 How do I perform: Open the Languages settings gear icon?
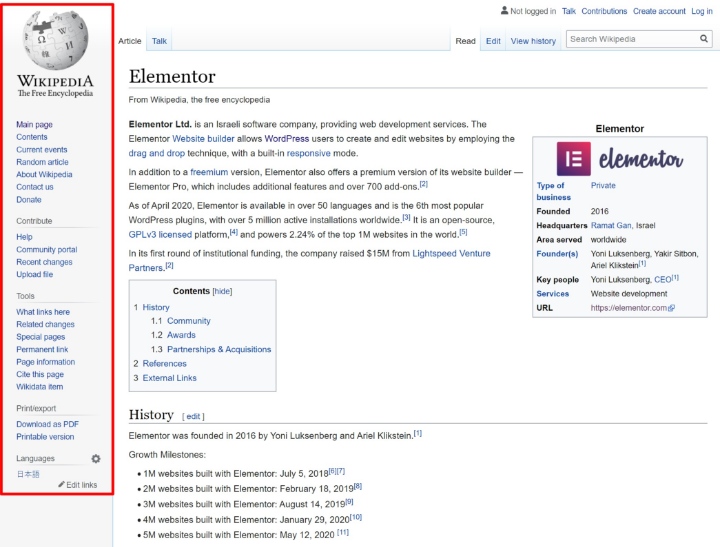click(96, 458)
